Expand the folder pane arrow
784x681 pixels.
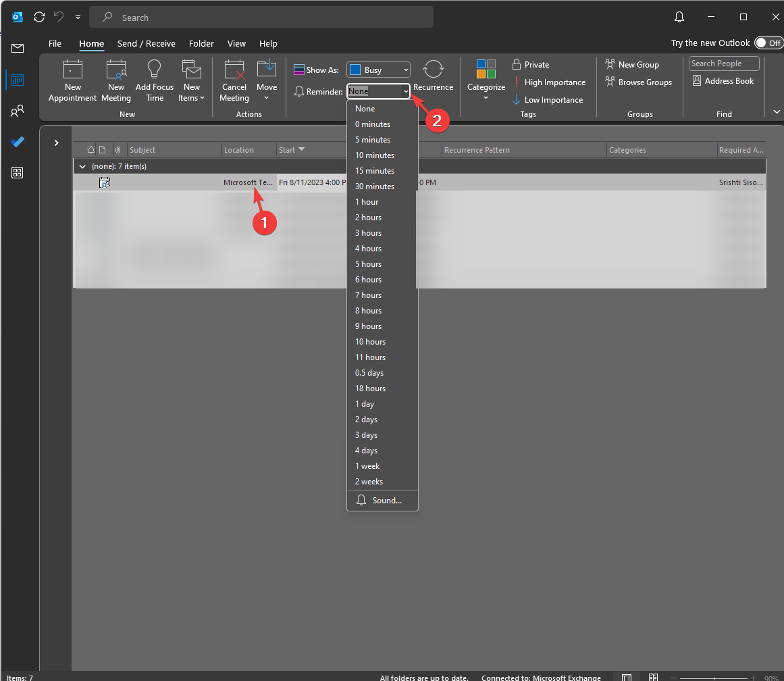tap(57, 143)
